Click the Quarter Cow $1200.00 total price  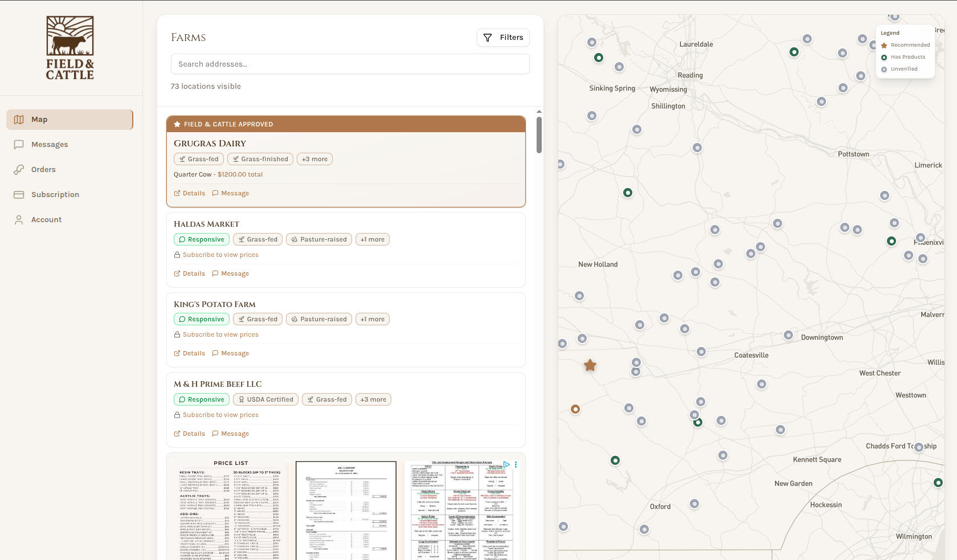click(218, 174)
